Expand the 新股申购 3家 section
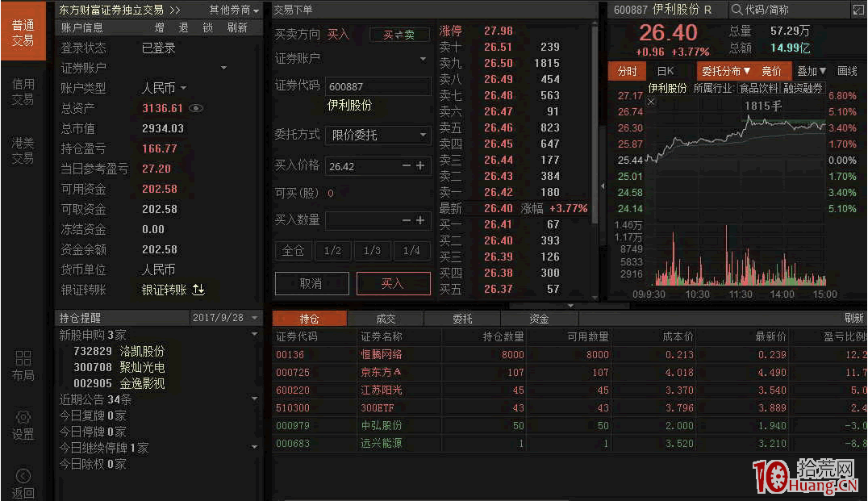The image size is (868, 501). [x=255, y=334]
